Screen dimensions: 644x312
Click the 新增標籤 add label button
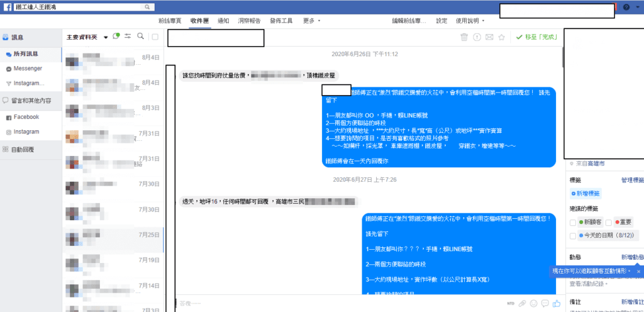click(585, 194)
